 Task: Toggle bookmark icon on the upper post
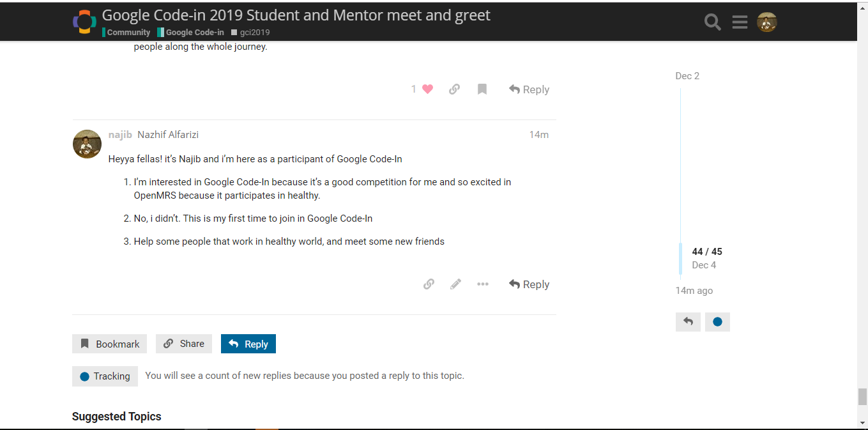coord(482,89)
